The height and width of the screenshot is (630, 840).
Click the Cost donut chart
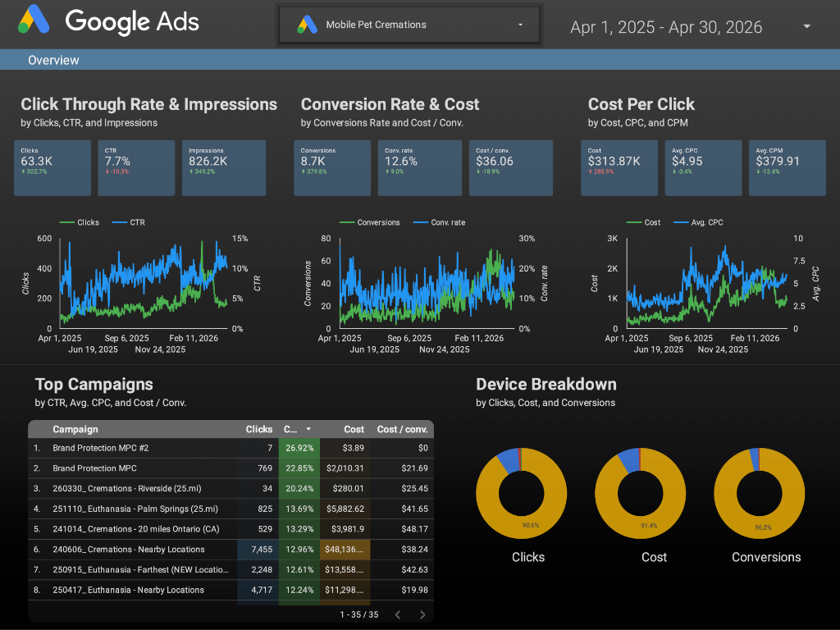click(640, 493)
